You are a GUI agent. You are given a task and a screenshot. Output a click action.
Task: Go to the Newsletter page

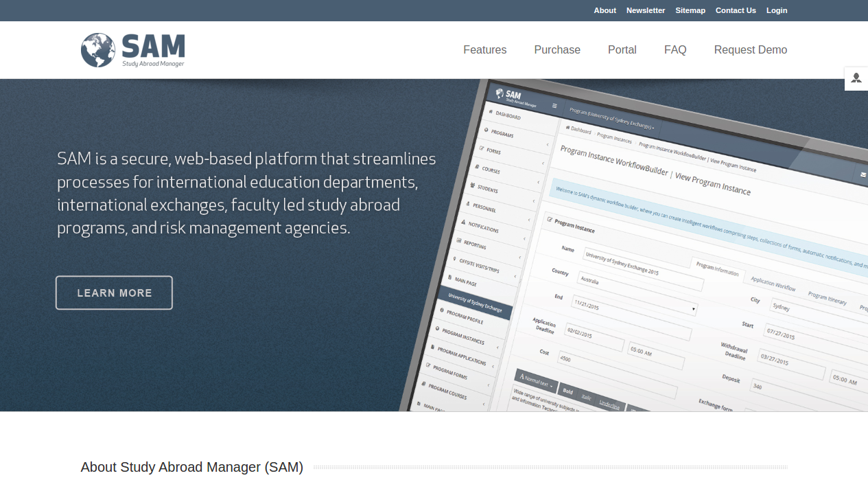tap(646, 10)
